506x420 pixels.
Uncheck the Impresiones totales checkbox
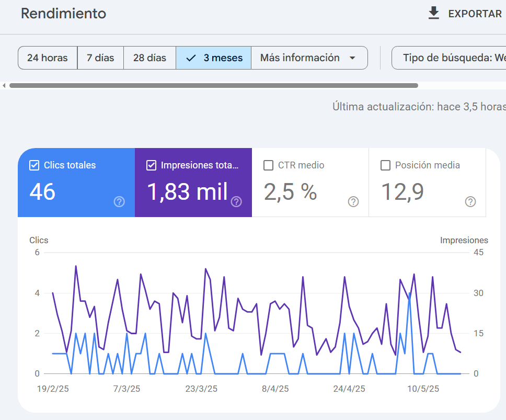[x=152, y=165]
